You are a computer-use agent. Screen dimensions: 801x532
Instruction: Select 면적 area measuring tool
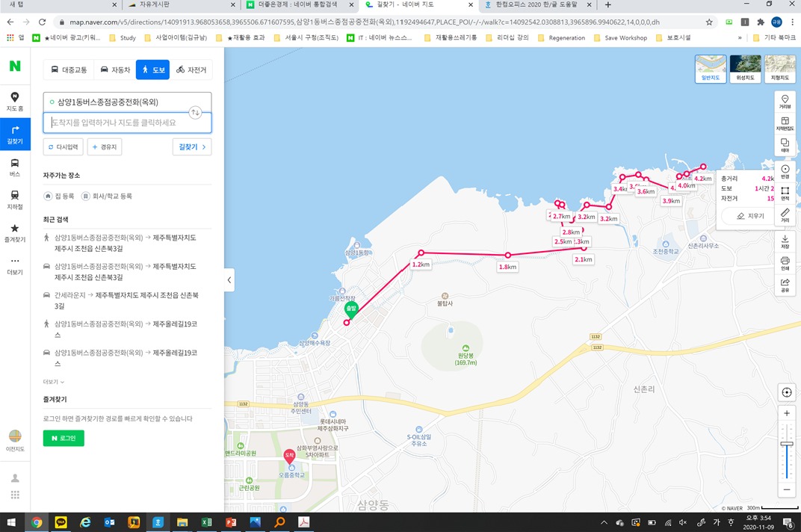[x=785, y=194]
